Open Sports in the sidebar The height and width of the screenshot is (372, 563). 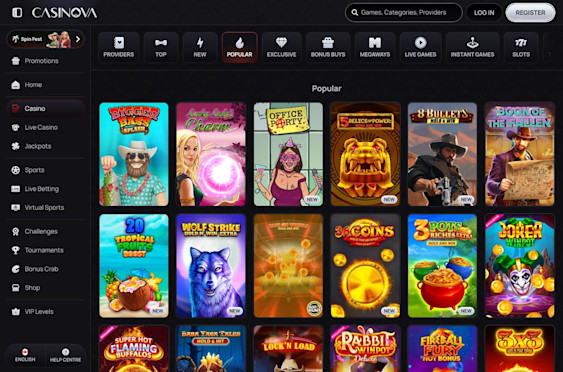point(45,170)
